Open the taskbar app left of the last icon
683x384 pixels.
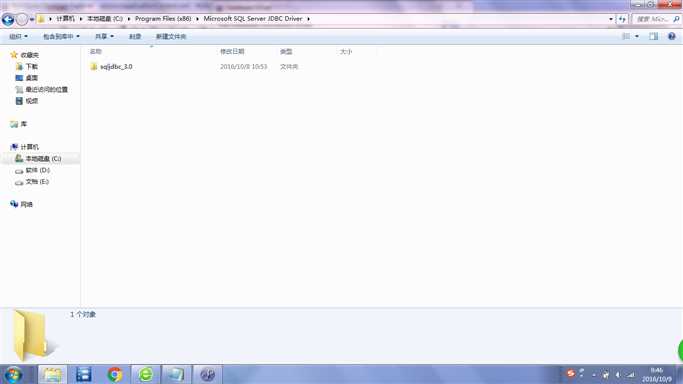[x=176, y=374]
